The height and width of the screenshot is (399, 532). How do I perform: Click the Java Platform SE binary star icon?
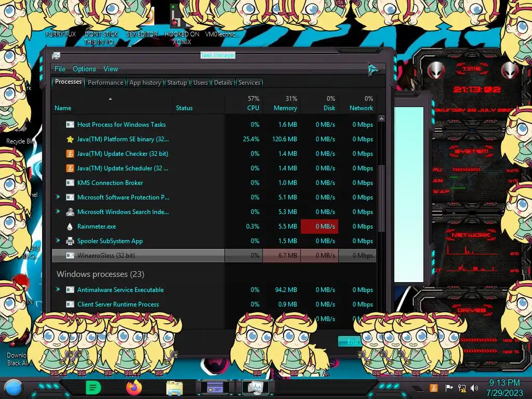pyautogui.click(x=70, y=139)
